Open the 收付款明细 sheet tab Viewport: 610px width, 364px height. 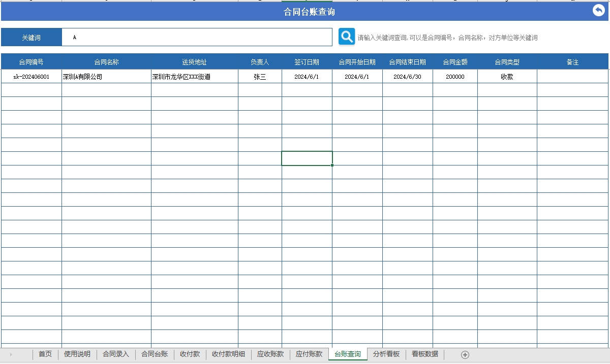228,354
